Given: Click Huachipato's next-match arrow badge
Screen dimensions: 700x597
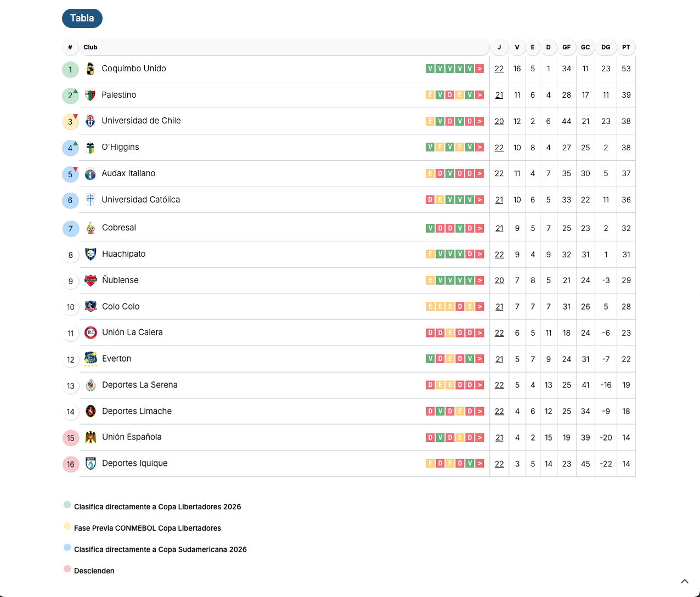Looking at the screenshot, I should click(x=480, y=254).
